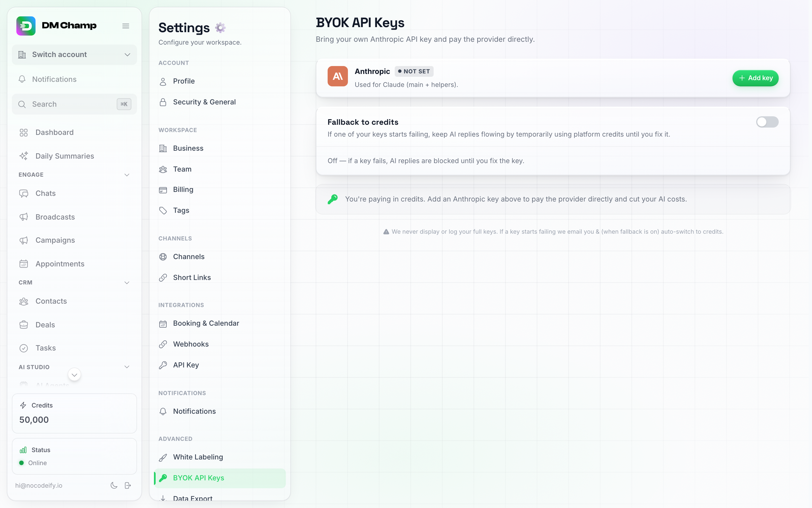This screenshot has width=812, height=508.
Task: Open the Chats page
Action: click(x=74, y=194)
